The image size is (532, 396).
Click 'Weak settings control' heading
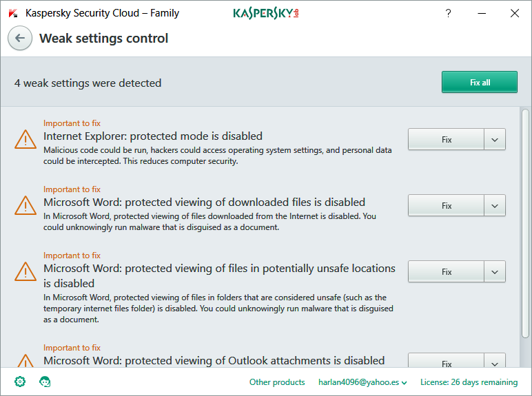103,39
